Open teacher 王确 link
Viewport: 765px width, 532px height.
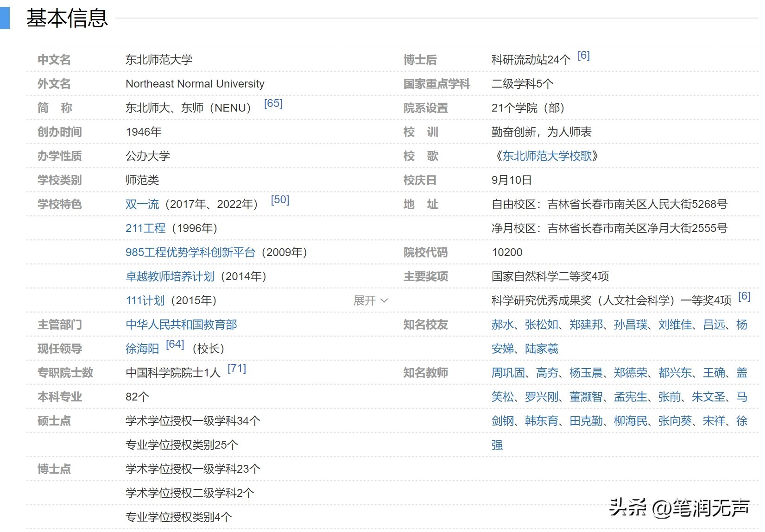(x=714, y=373)
